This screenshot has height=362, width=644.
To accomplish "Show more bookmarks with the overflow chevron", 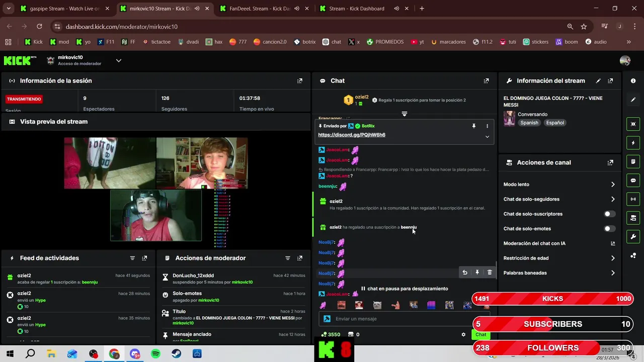I will click(628, 42).
